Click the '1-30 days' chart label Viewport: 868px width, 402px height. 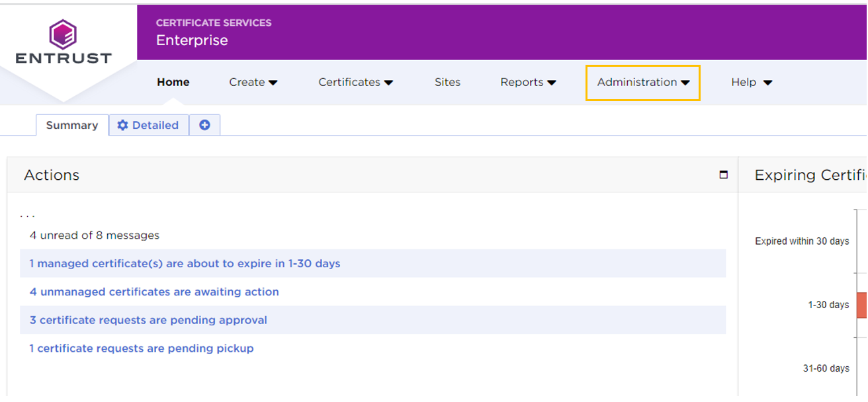828,305
